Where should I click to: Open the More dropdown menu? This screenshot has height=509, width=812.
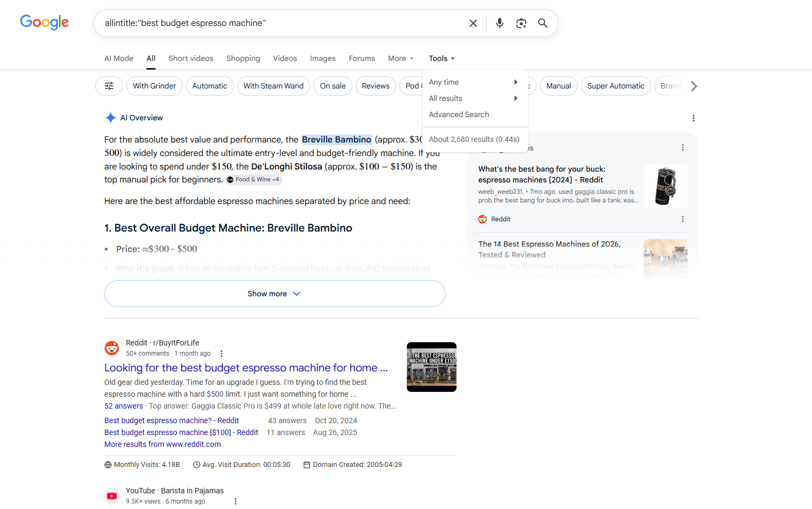click(401, 58)
